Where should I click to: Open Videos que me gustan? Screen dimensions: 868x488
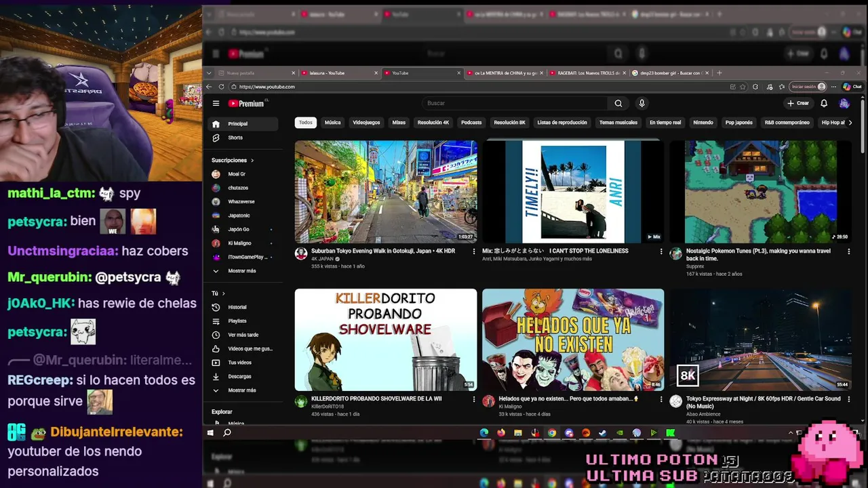point(244,348)
